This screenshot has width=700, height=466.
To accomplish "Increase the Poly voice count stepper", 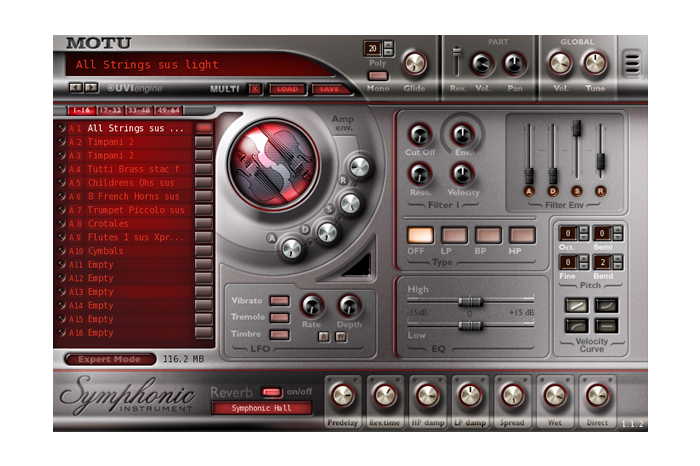I will [389, 45].
